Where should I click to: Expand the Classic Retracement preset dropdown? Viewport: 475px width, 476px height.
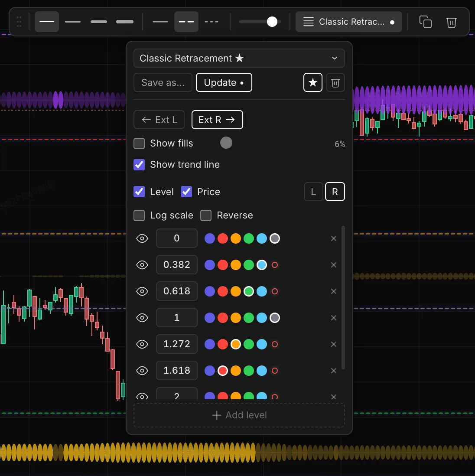point(239,58)
